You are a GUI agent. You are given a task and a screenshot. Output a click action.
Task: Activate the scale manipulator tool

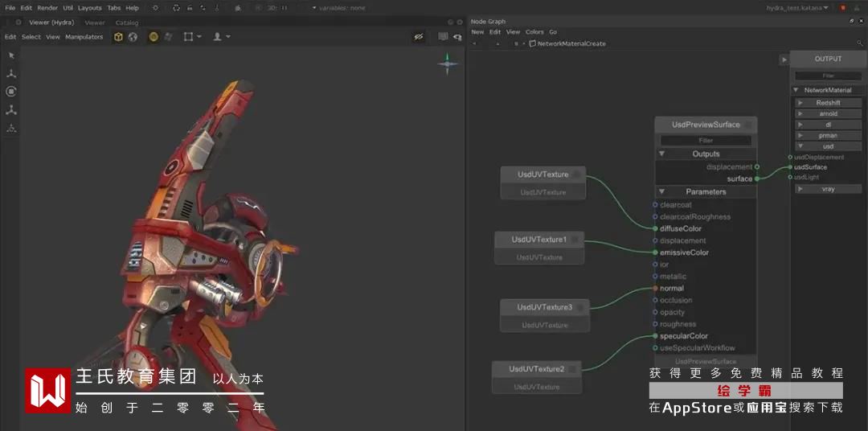tap(11, 109)
